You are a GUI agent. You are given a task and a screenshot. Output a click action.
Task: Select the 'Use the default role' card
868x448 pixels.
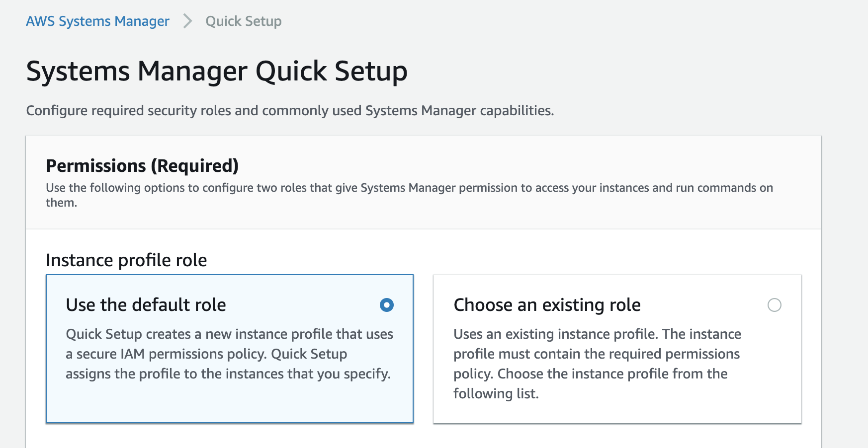[229, 348]
